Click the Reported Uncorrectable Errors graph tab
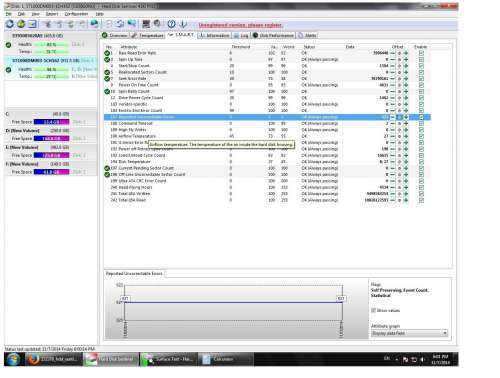The image size is (500, 378). point(134,273)
